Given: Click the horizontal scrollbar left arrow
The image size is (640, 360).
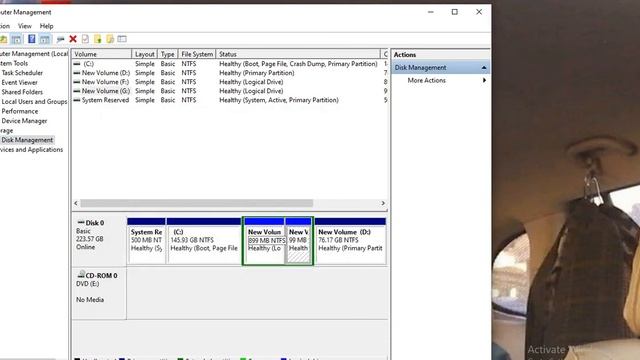Looking at the screenshot, I should click(x=76, y=203).
